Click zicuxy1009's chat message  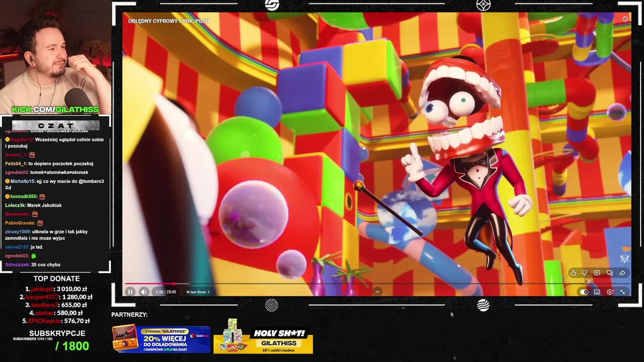46,235
